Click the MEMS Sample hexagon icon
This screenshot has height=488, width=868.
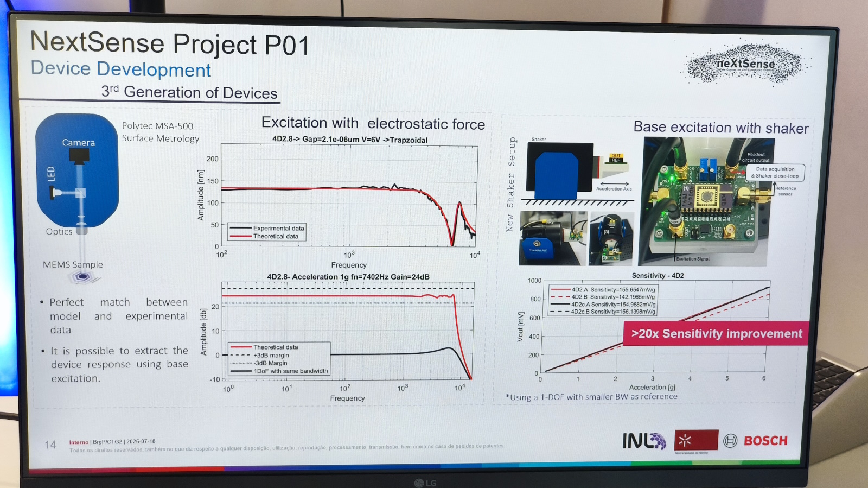pos(82,277)
